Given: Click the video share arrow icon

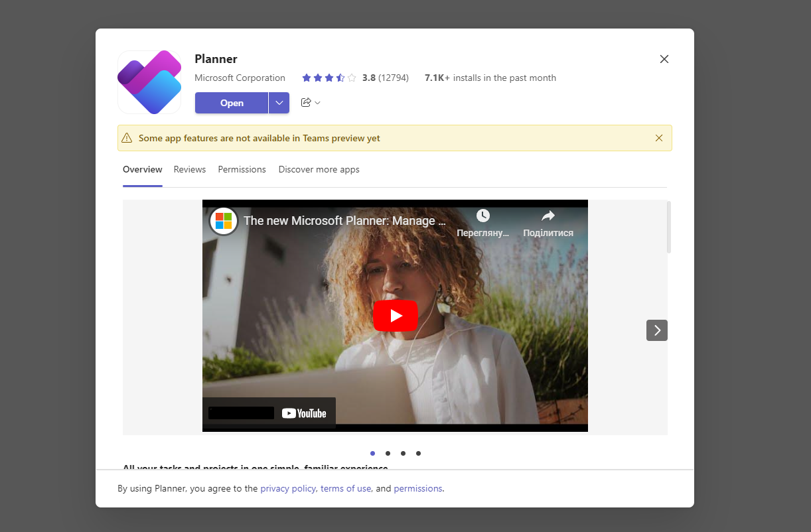Looking at the screenshot, I should [548, 216].
